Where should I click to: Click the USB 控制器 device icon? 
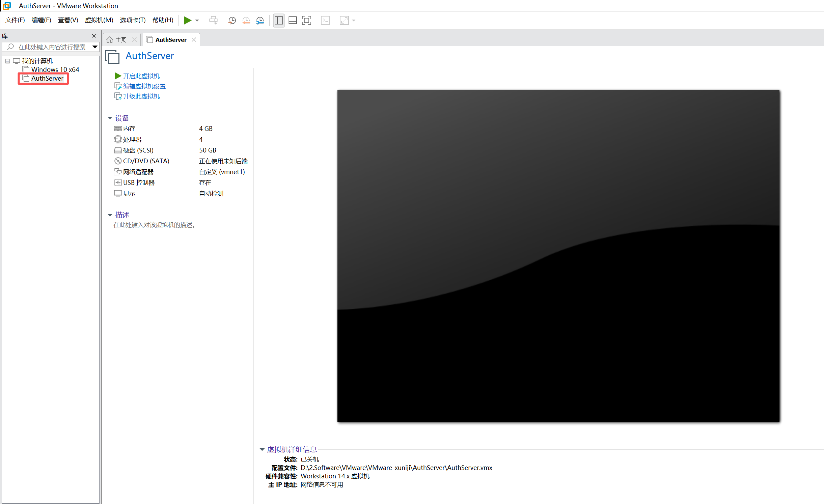pyautogui.click(x=118, y=183)
